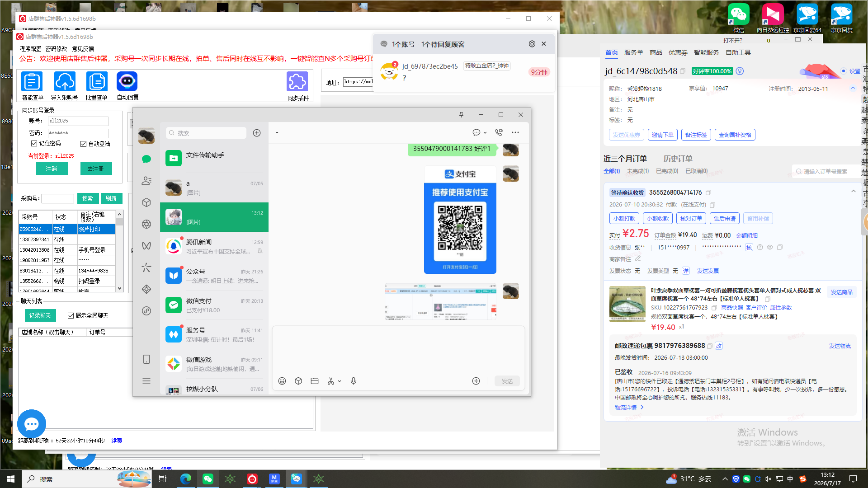
Task: Open the WeChat phone icon in sidebar
Action: [x=146, y=359]
